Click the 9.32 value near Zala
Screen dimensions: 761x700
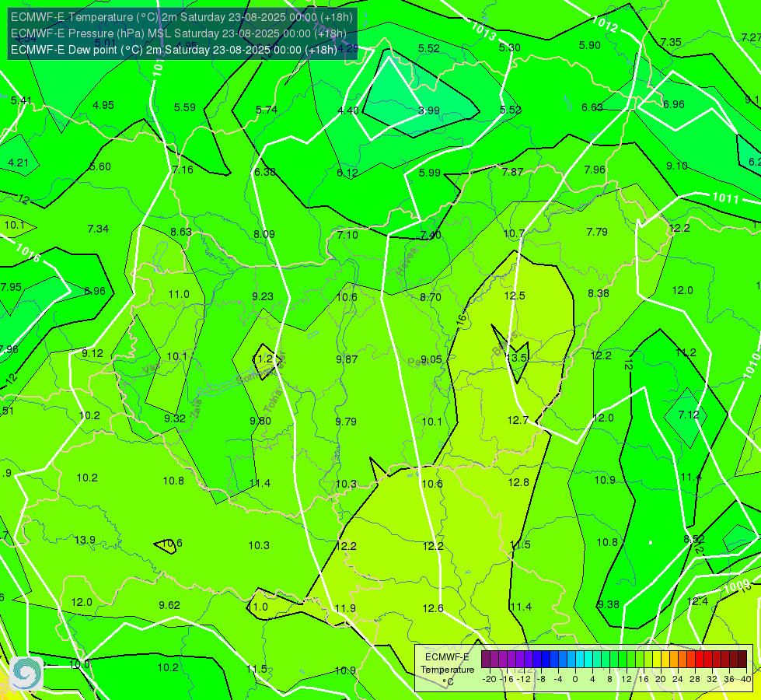175,418
